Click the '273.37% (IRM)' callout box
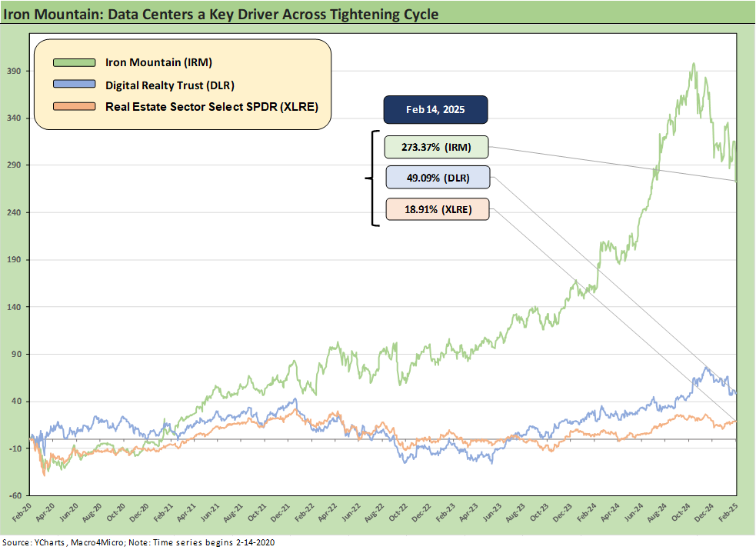This screenshot has width=756, height=550. click(436, 147)
